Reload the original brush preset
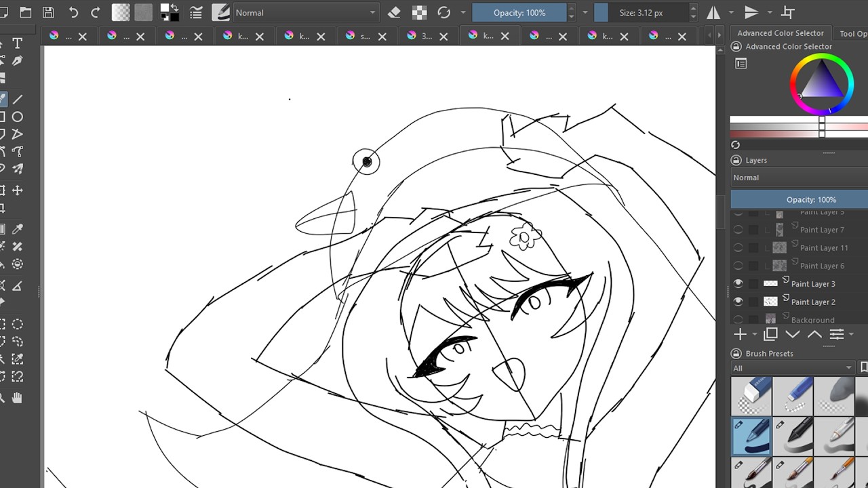Screen dimensions: 868x488 (444, 12)
